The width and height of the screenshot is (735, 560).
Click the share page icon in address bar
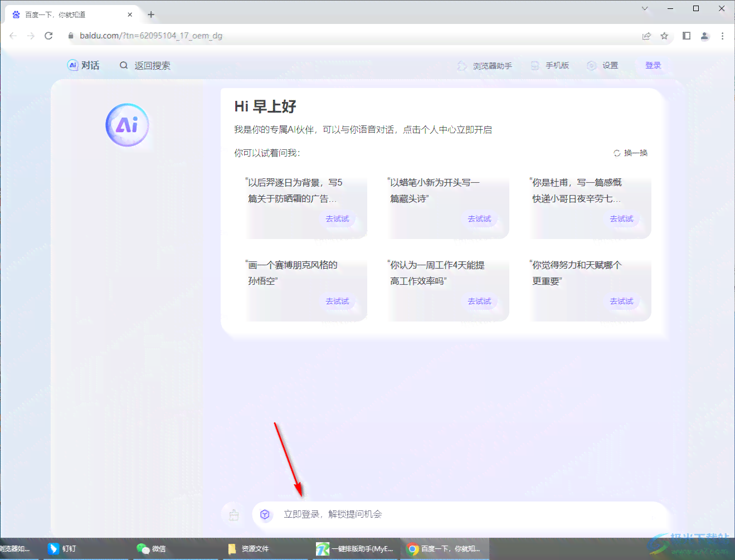(646, 36)
